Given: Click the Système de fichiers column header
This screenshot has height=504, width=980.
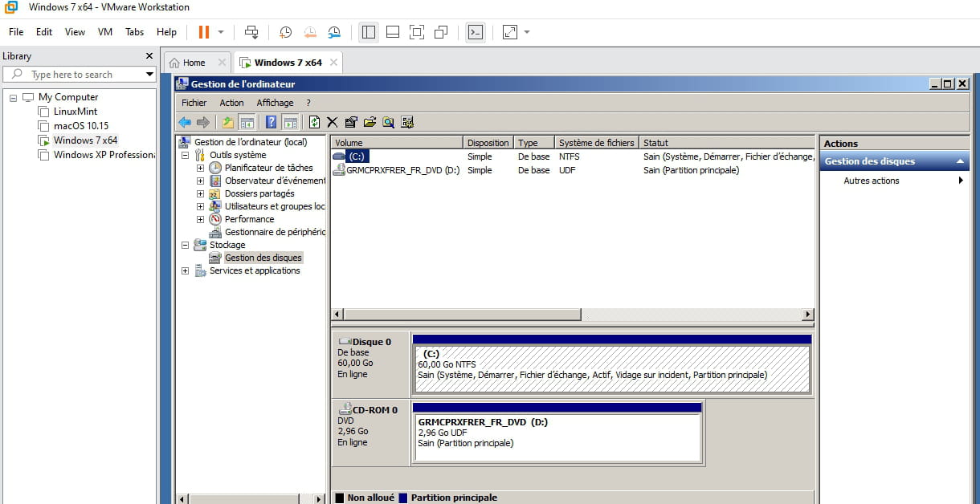Looking at the screenshot, I should (x=597, y=143).
